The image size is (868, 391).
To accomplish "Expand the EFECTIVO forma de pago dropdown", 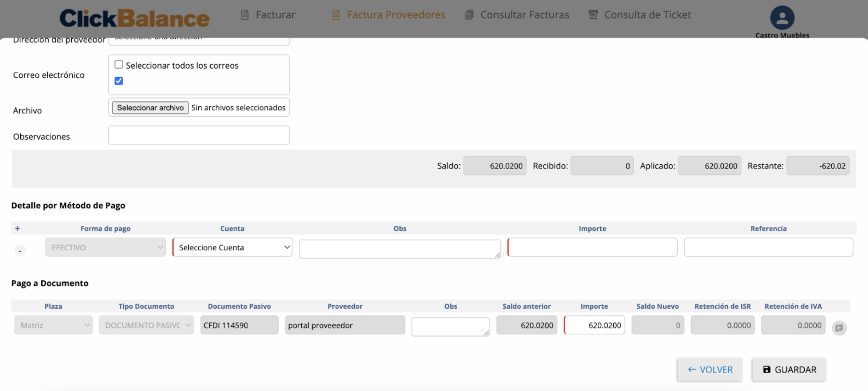I will coord(105,247).
